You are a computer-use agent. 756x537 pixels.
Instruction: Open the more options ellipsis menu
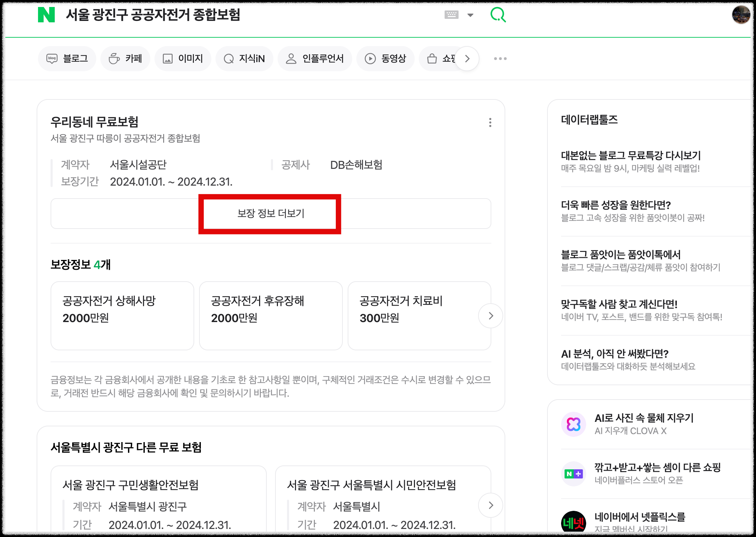501,59
